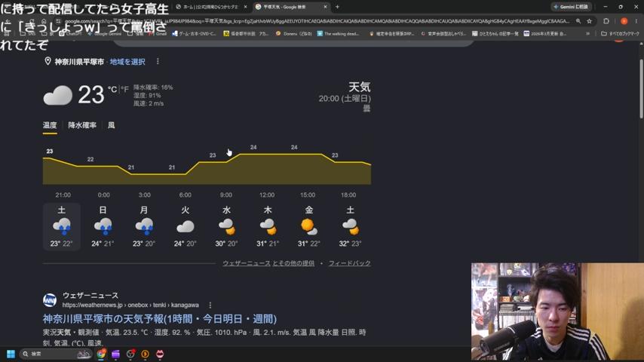Click the 地域を選択 link
The width and height of the screenshot is (644, 362).
click(127, 62)
